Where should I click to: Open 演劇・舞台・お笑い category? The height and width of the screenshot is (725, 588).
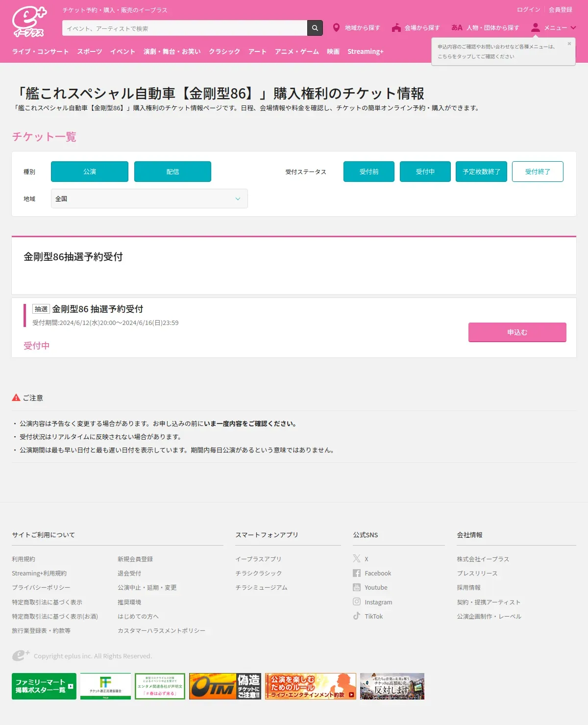[x=172, y=51]
